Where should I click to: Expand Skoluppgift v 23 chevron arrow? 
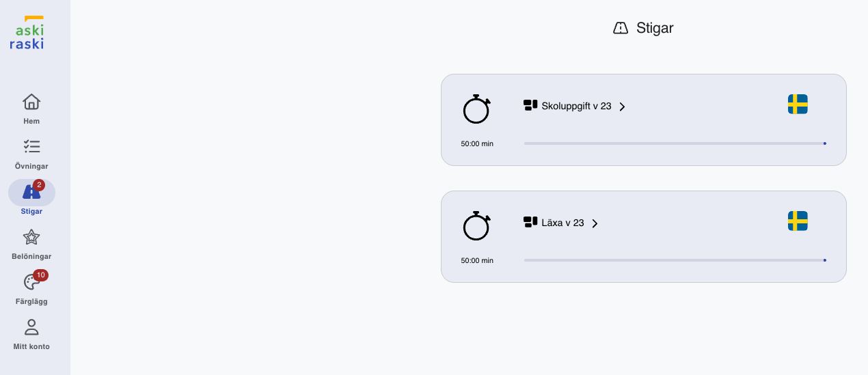tap(622, 107)
